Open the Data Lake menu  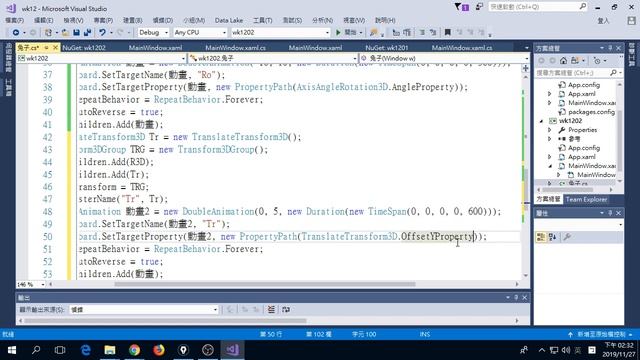[x=229, y=20]
